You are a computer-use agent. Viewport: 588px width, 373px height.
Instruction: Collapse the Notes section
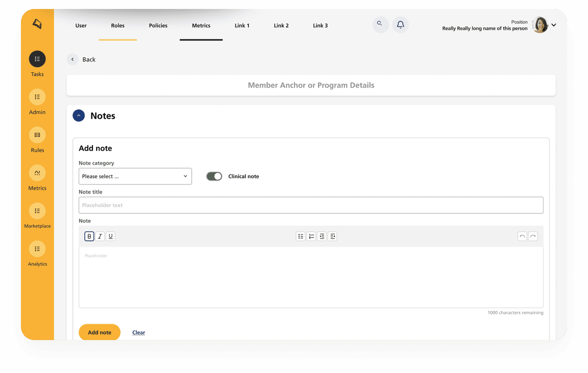point(79,116)
